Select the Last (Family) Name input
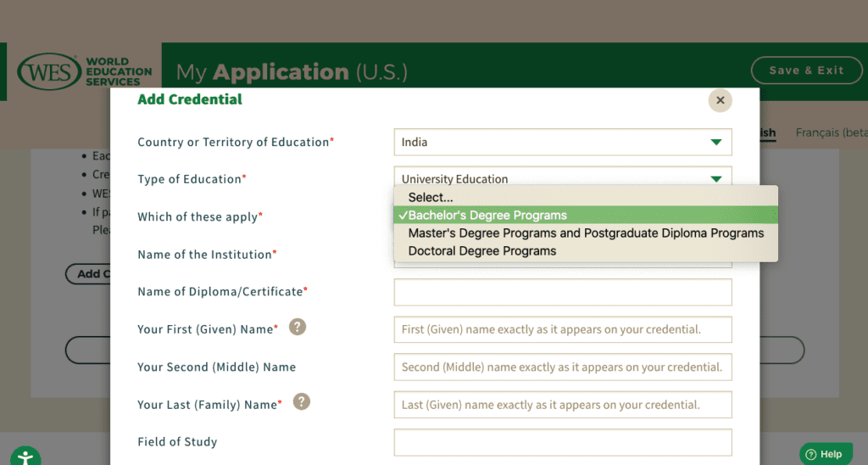Viewport: 868px width, 465px height. tap(562, 405)
